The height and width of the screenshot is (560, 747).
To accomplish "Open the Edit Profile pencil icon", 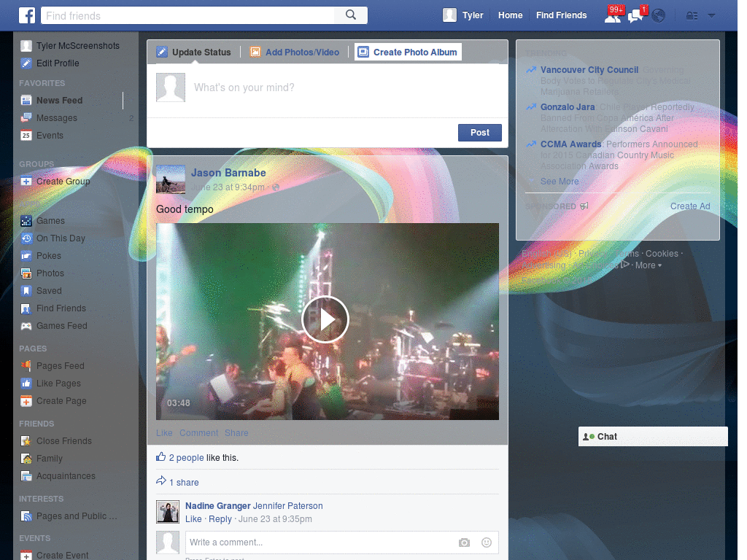I will (x=26, y=63).
